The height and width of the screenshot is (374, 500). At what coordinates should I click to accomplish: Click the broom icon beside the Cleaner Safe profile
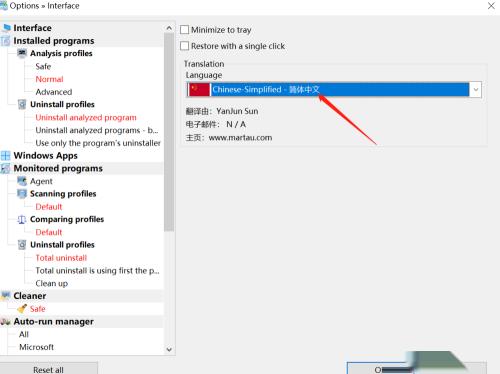pos(22,309)
